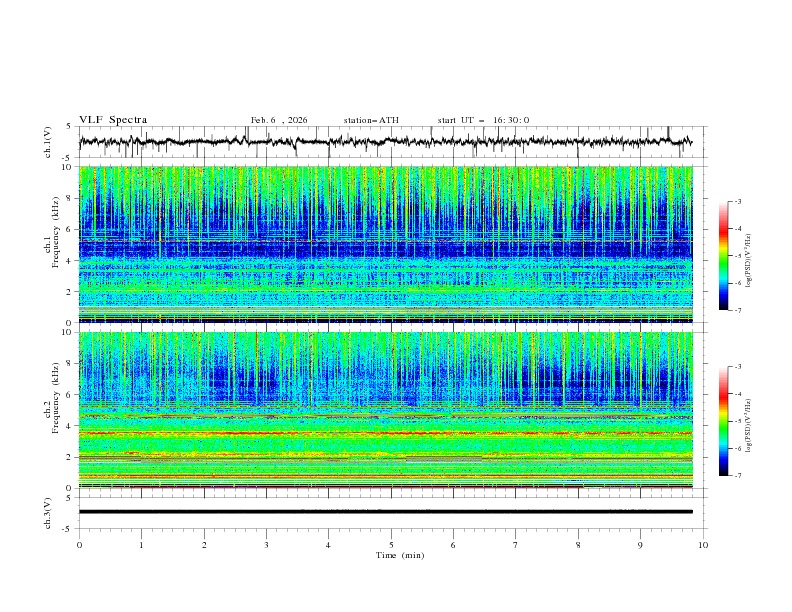Image resolution: width=792 pixels, height=612 pixels.
Task: Select the date text "Feb. 6, 2026"
Action: [x=279, y=120]
